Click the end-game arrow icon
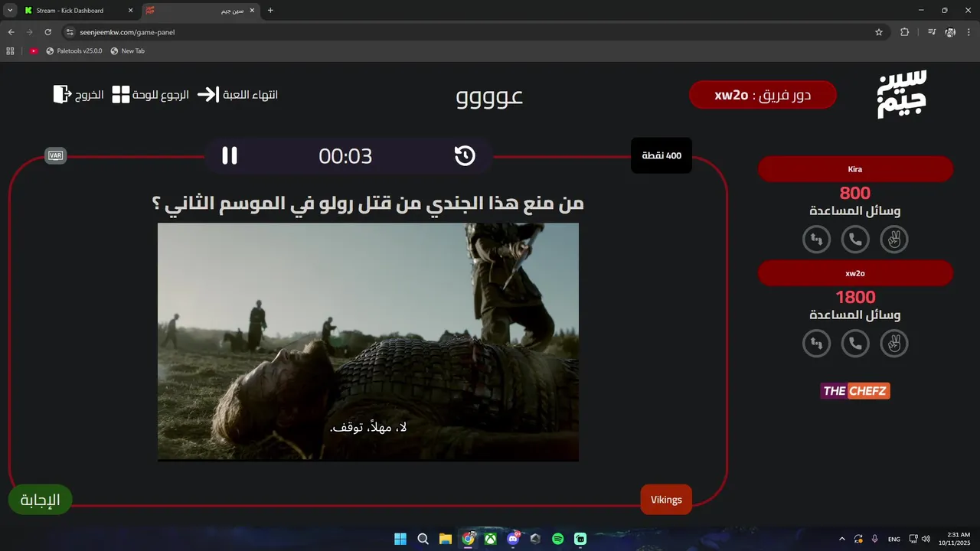This screenshot has width=980, height=551. pos(207,95)
